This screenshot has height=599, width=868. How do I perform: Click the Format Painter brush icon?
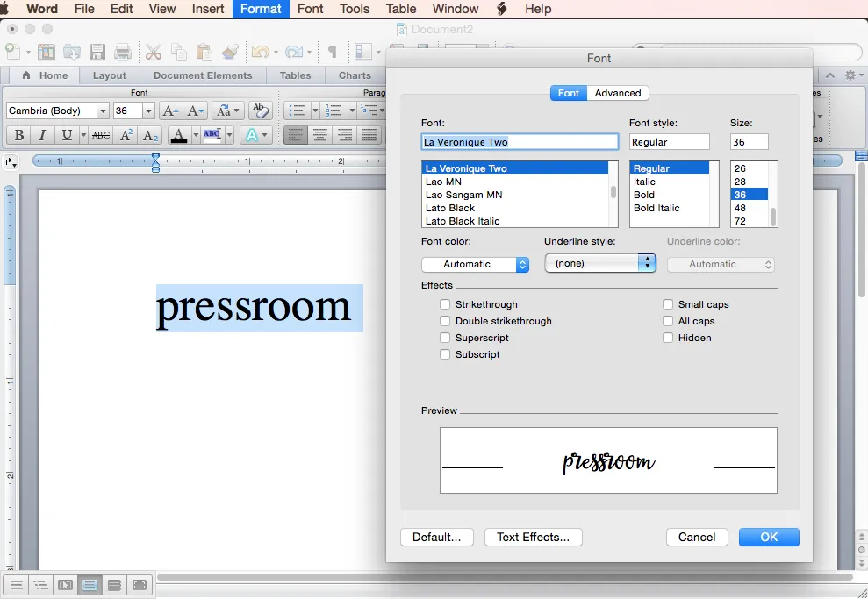coord(230,52)
